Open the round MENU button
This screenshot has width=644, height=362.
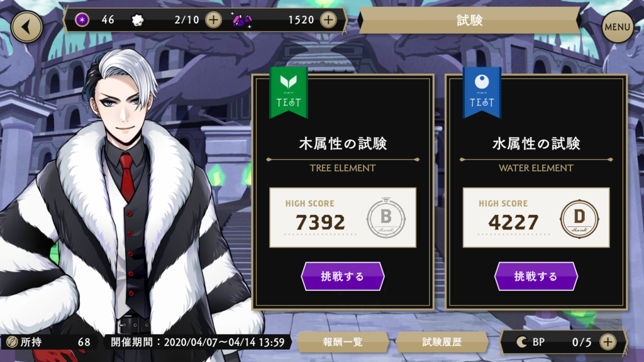point(618,26)
